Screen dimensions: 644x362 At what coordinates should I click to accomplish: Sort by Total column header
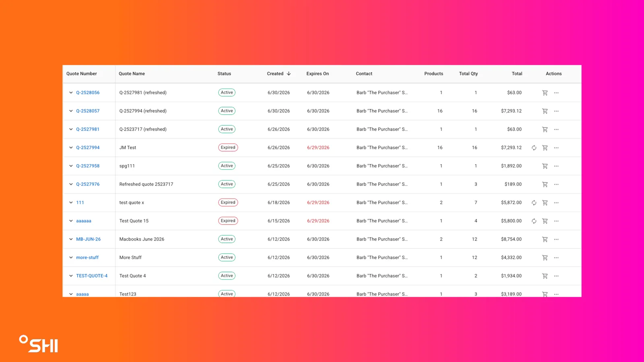517,74
